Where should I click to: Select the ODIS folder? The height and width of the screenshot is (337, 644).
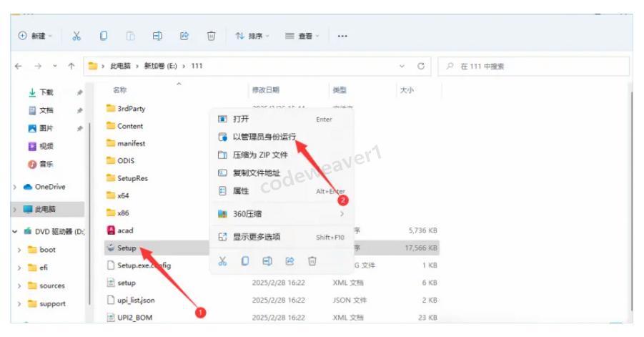120,161
